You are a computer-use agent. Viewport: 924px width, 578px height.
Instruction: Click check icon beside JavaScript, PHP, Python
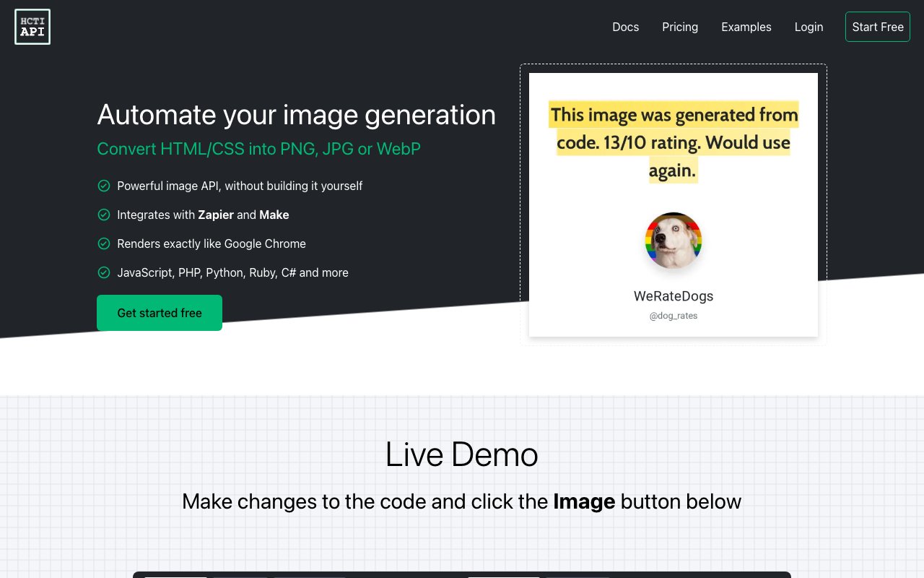(x=103, y=272)
